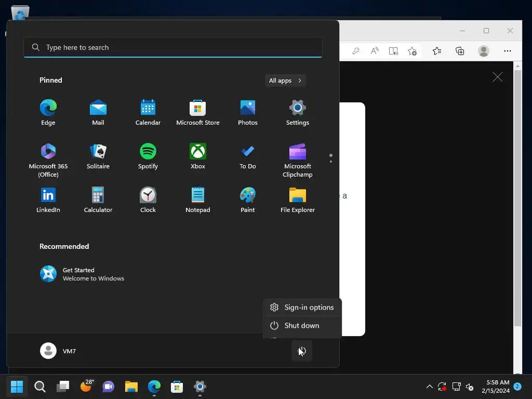The height and width of the screenshot is (399, 532).
Task: Open Task View on the taskbar
Action: point(63,387)
